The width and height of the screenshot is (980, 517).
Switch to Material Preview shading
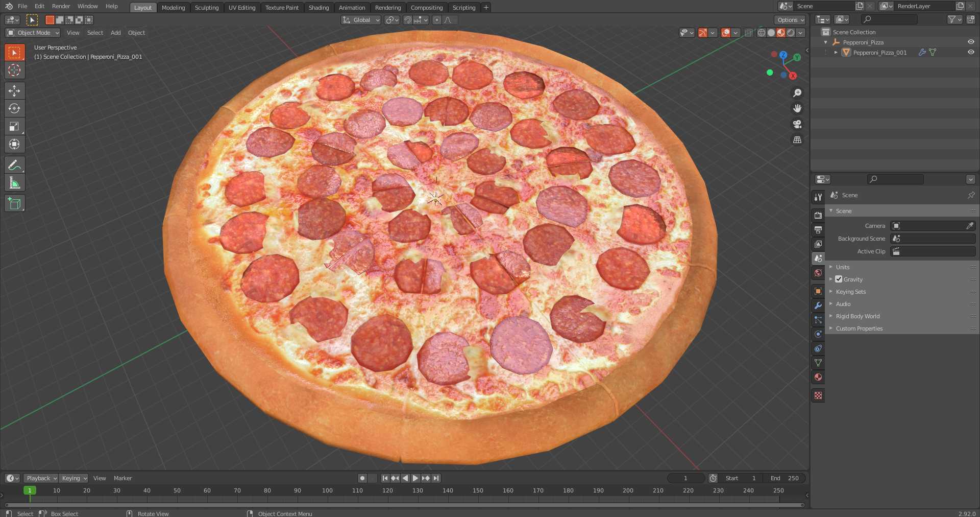781,33
